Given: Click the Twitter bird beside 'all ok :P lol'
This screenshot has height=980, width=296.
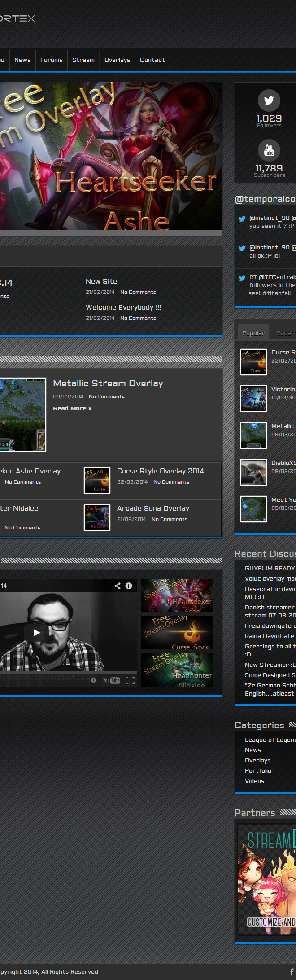Looking at the screenshot, I should point(242,248).
